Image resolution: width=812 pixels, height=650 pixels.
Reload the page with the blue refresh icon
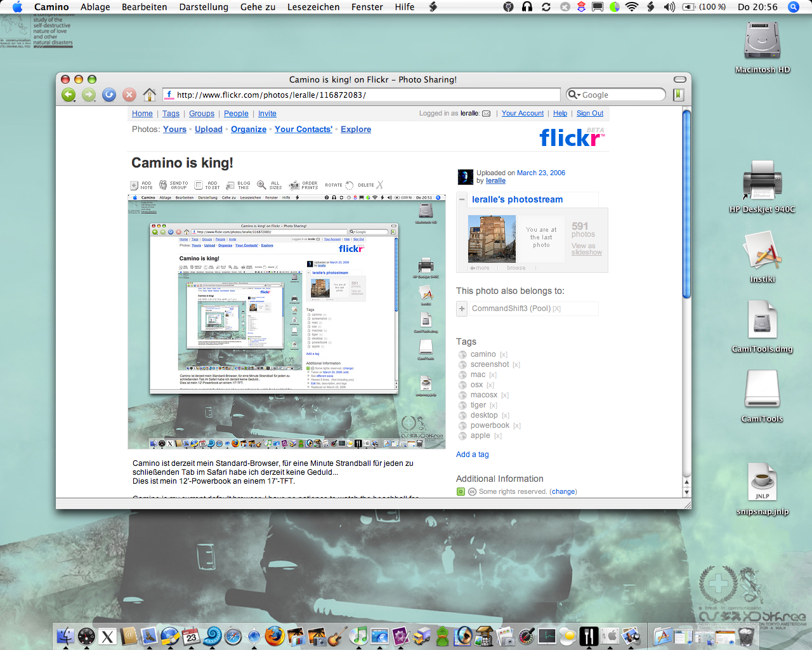109,95
